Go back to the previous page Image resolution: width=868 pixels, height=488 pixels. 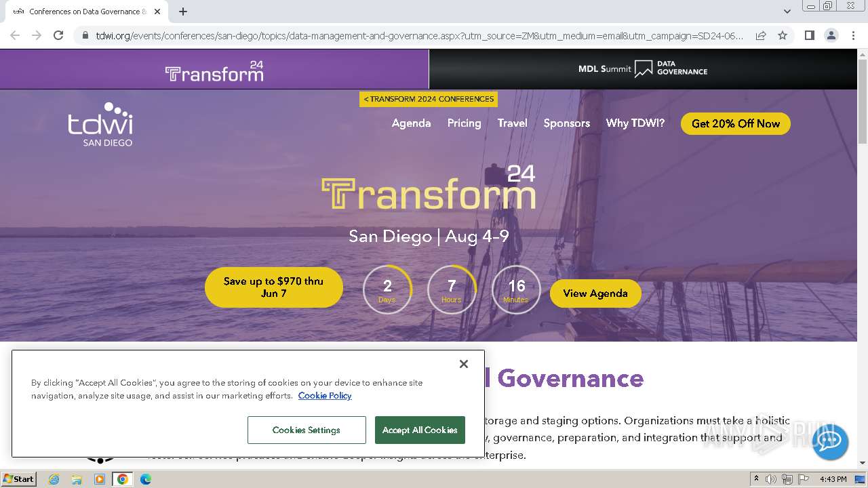[x=15, y=35]
